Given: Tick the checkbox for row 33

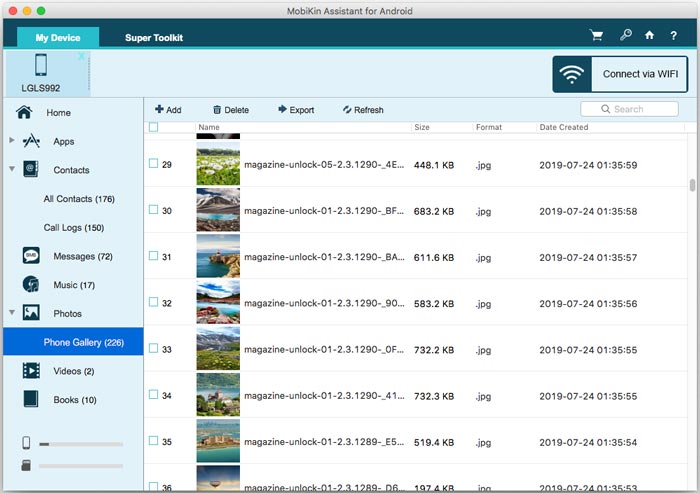Looking at the screenshot, I should (x=153, y=349).
